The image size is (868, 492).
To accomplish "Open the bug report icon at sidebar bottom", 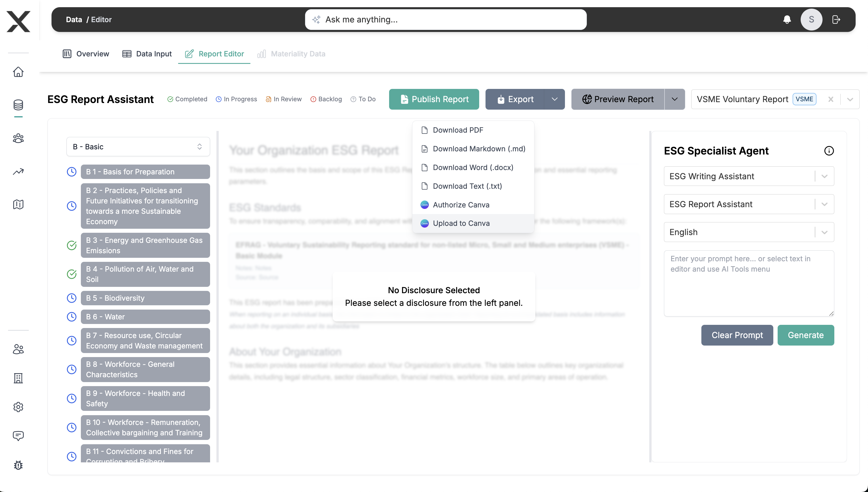I will [x=19, y=465].
